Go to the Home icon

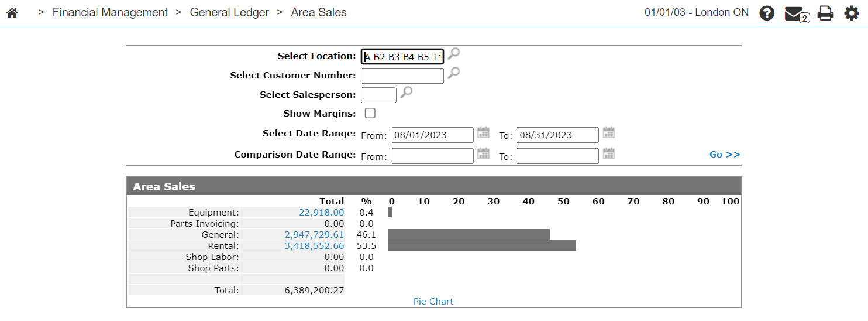click(12, 12)
